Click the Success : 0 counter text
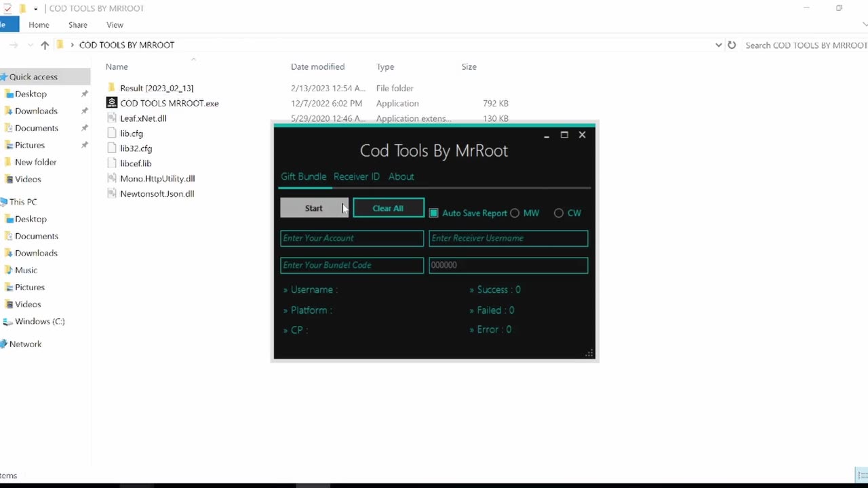Image resolution: width=868 pixels, height=488 pixels. click(x=498, y=289)
